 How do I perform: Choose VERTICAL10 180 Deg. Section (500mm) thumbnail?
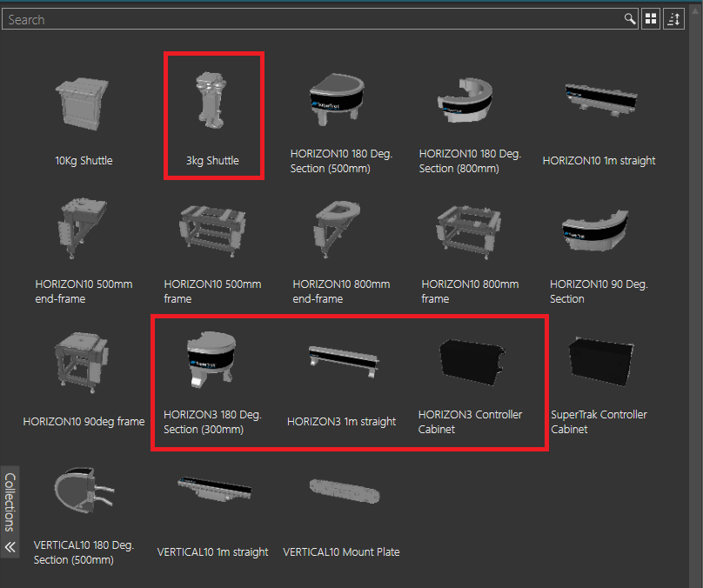click(x=84, y=491)
